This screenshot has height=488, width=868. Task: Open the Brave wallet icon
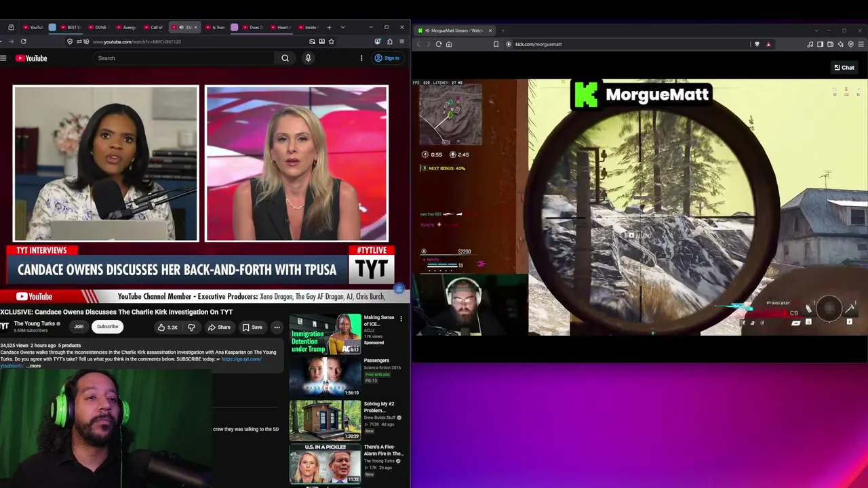[830, 44]
